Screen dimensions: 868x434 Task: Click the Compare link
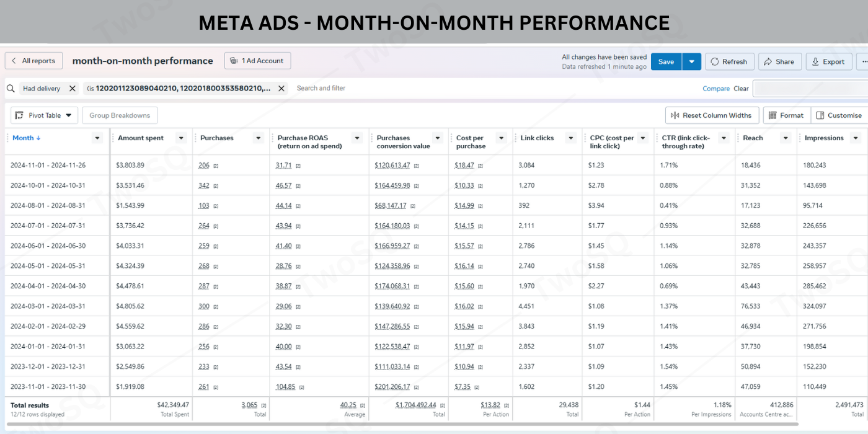(x=715, y=89)
